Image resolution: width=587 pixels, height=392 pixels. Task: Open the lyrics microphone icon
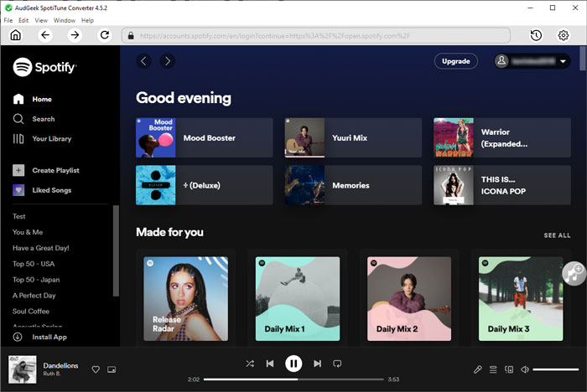[x=478, y=369]
